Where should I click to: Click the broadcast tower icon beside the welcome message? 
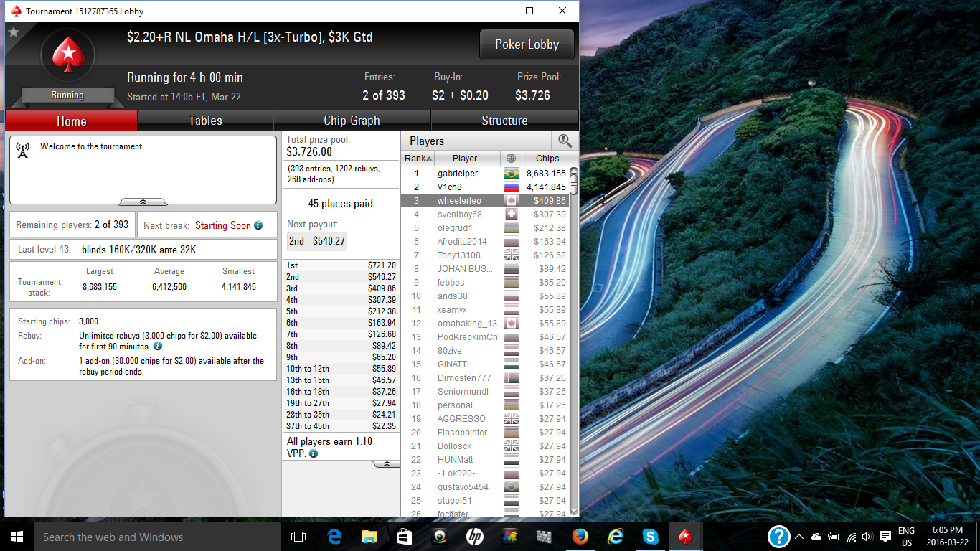coord(22,149)
